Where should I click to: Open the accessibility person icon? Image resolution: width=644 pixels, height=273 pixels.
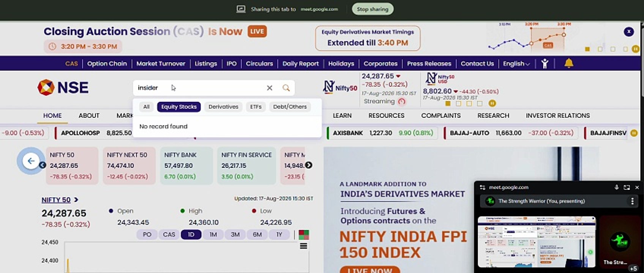(545, 64)
